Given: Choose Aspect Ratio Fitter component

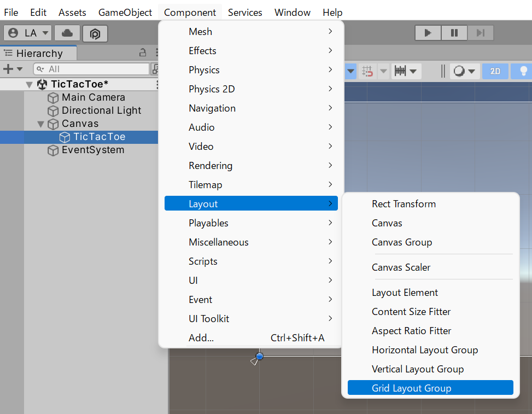Looking at the screenshot, I should [411, 331].
